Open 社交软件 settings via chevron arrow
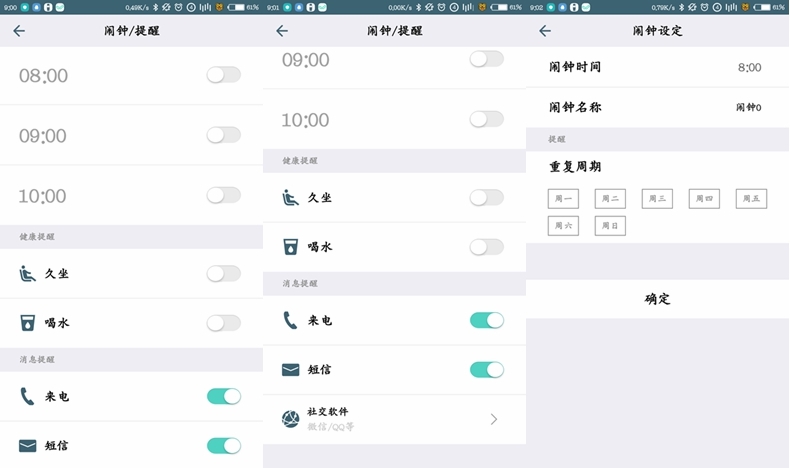Viewport: 790px width, 468px height. point(494,419)
